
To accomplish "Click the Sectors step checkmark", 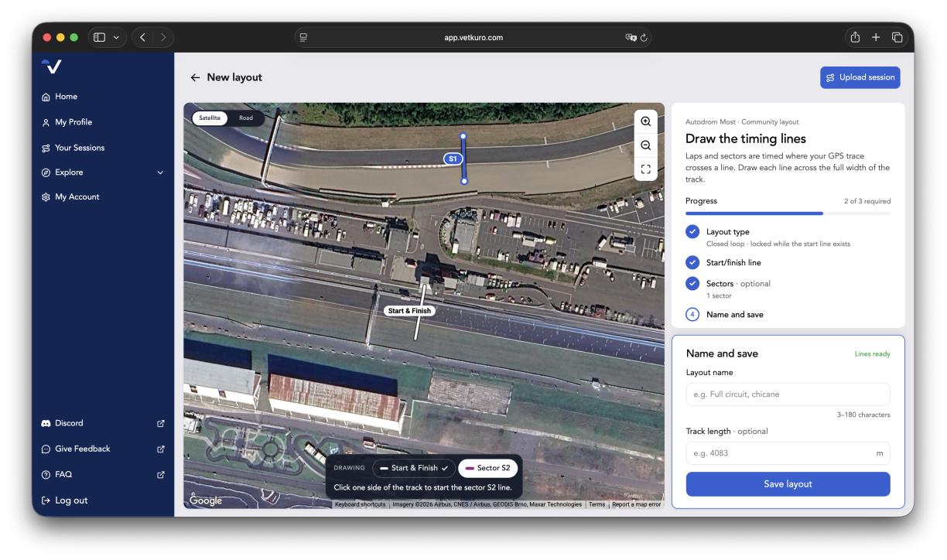I will pyautogui.click(x=692, y=283).
